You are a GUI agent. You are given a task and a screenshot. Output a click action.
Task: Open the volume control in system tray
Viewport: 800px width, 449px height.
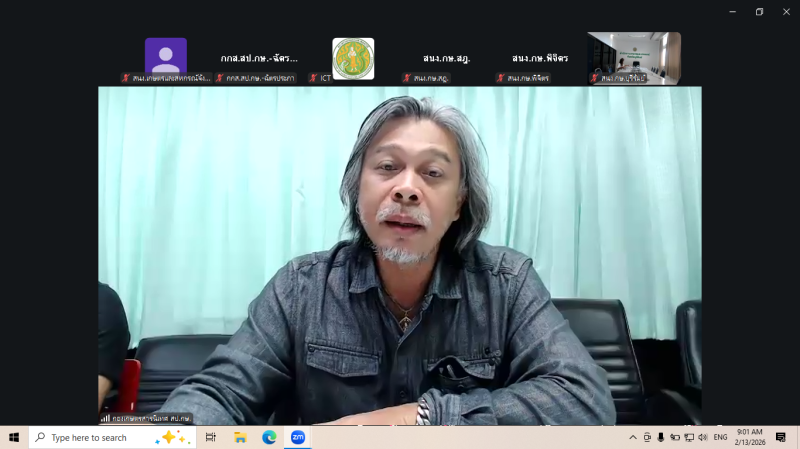tap(703, 437)
